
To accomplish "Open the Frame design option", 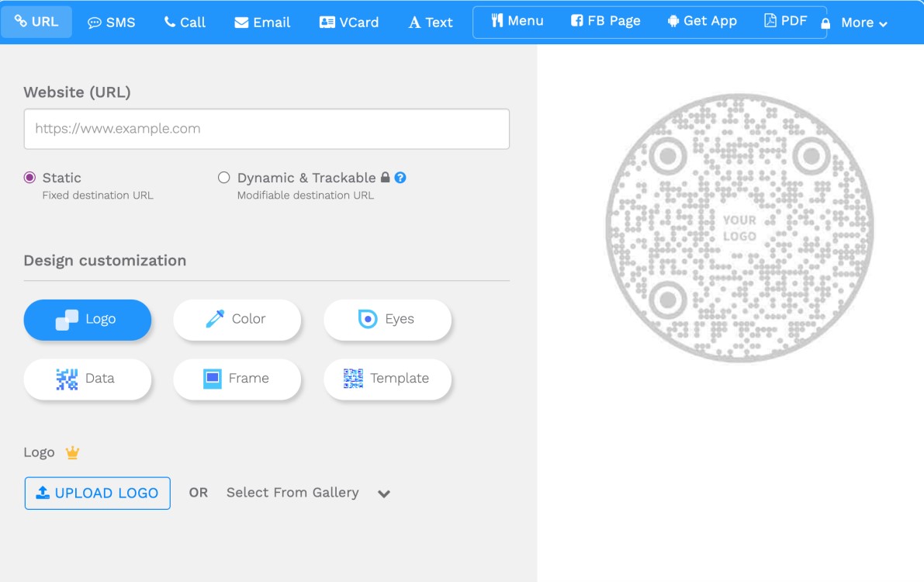I will [237, 379].
